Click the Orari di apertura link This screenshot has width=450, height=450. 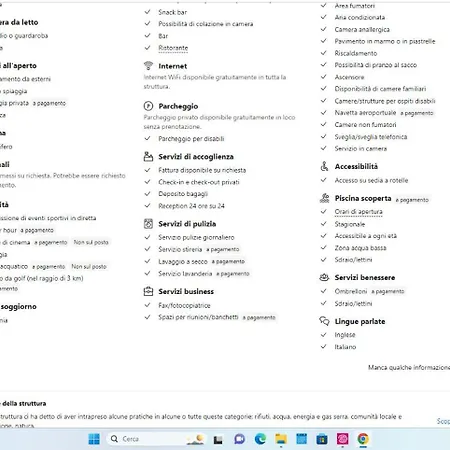[x=358, y=212]
